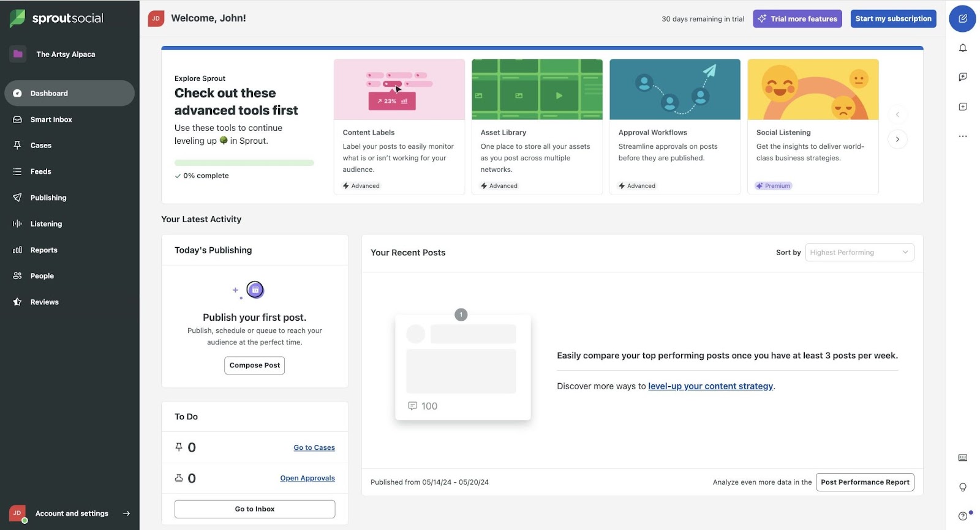Open the three-dot more options icon

coord(963,136)
